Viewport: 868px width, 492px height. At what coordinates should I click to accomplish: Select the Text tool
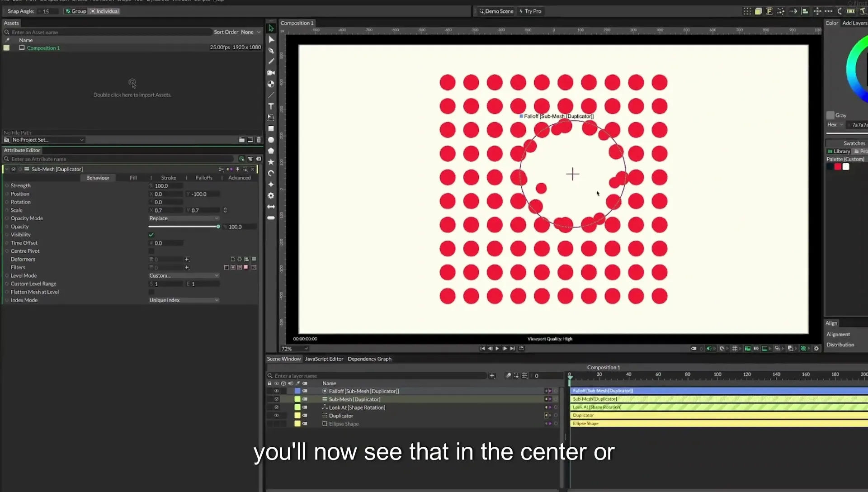coord(271,106)
